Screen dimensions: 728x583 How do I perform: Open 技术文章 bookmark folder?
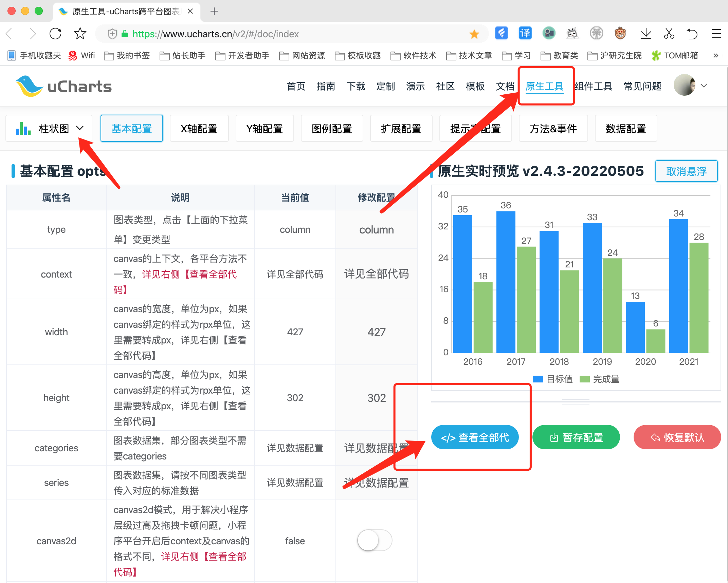pyautogui.click(x=469, y=55)
